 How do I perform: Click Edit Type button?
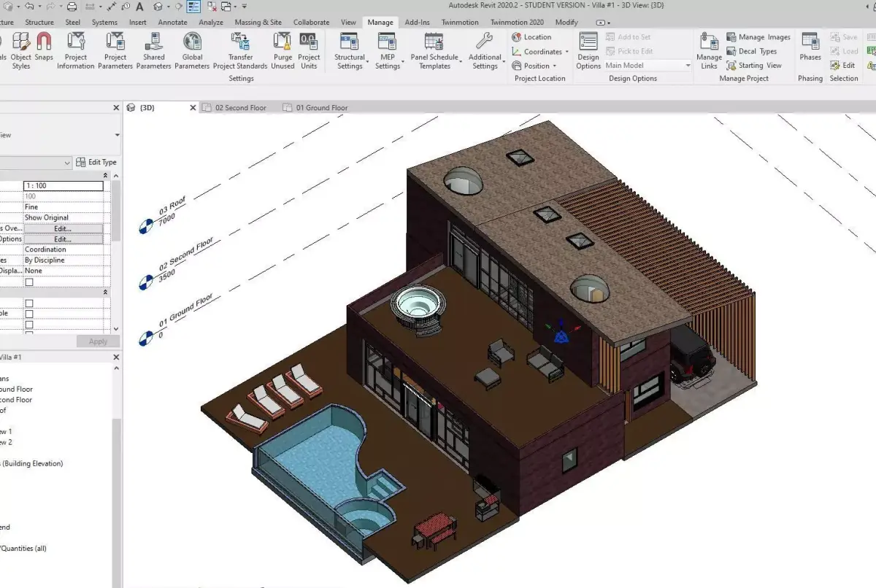pos(97,163)
